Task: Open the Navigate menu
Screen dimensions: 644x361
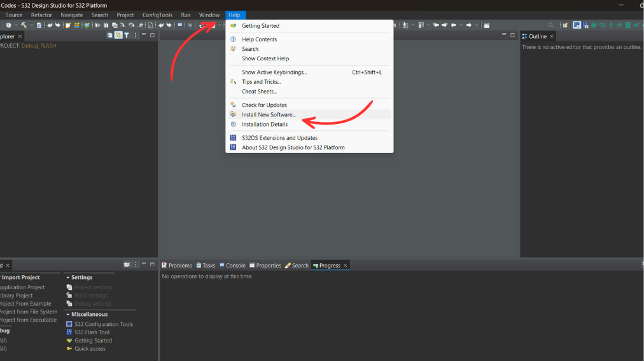Action: [x=71, y=15]
